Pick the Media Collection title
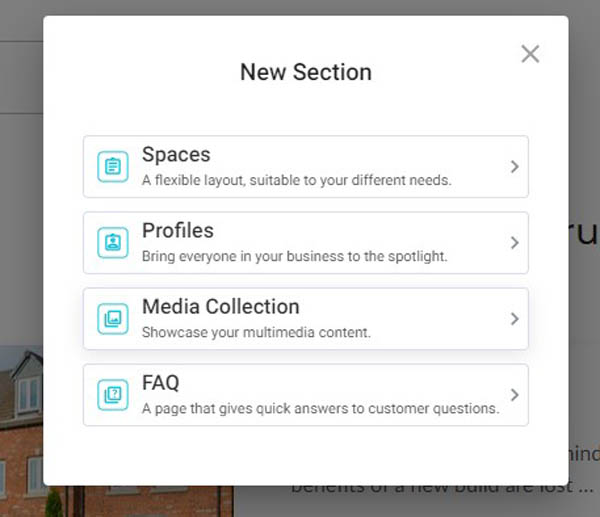The image size is (600, 517). click(220, 307)
